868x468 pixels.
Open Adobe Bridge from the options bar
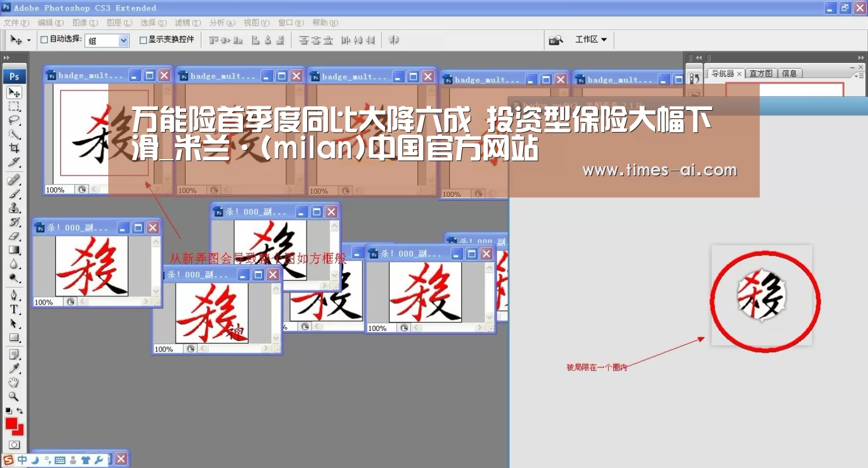click(x=556, y=40)
